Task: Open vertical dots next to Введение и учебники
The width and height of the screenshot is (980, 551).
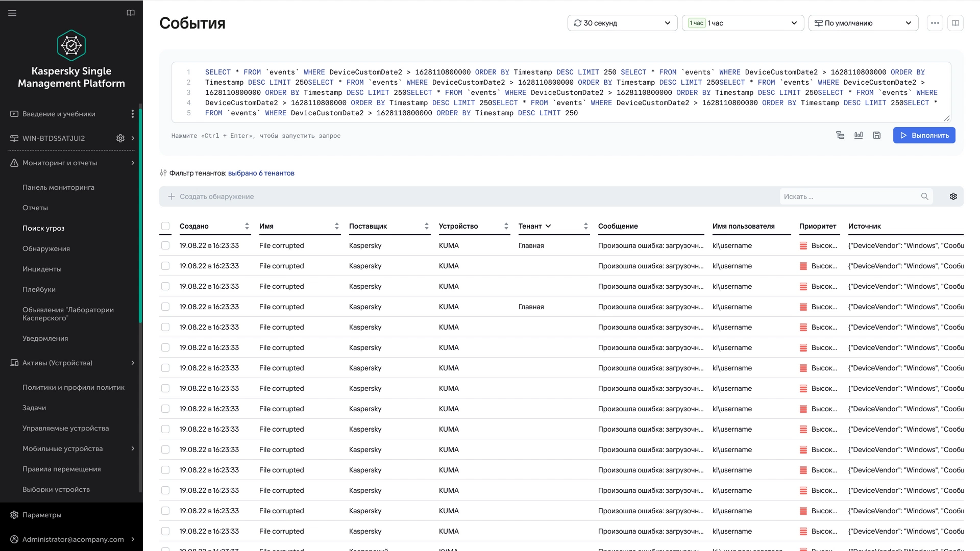Action: coord(133,114)
